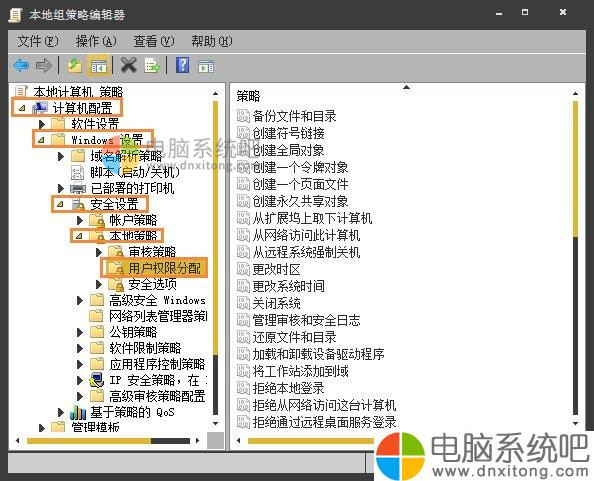Click computer icon next to 计算机配置
This screenshot has height=481, width=594.
click(x=40, y=108)
